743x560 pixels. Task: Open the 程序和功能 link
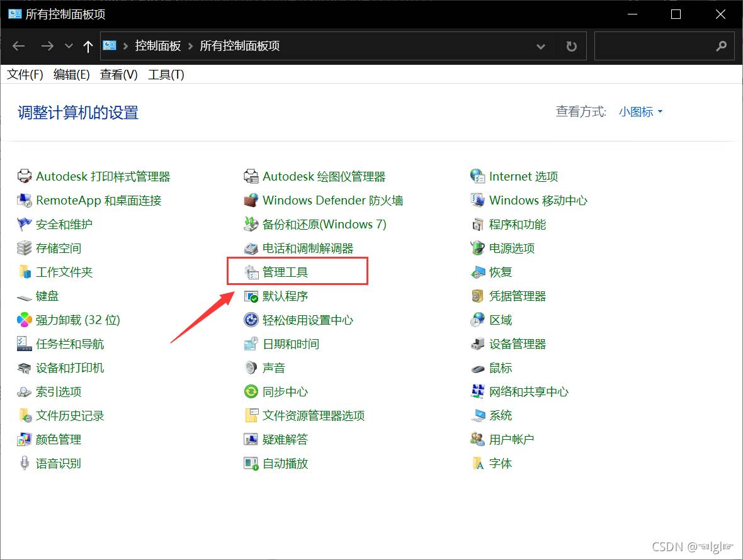[517, 225]
